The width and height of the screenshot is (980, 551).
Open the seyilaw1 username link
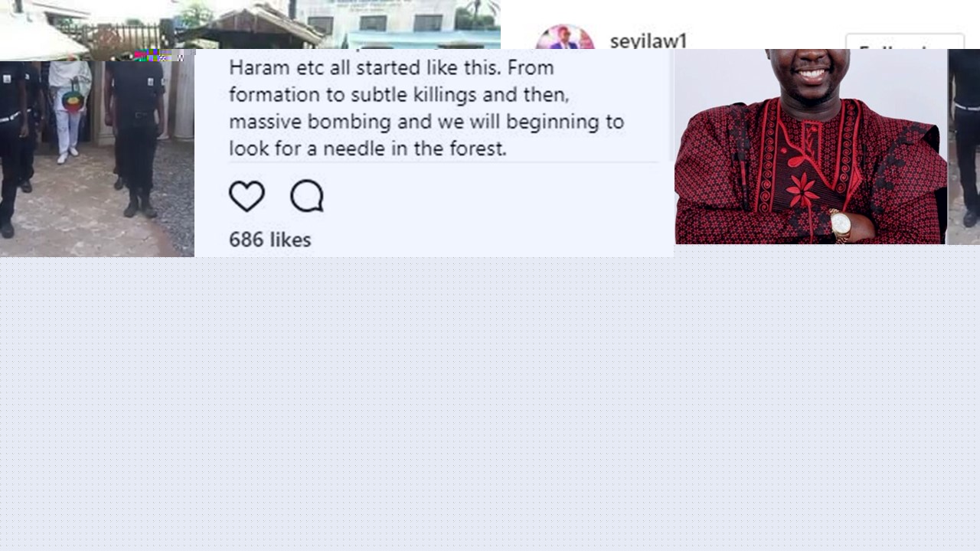[648, 41]
